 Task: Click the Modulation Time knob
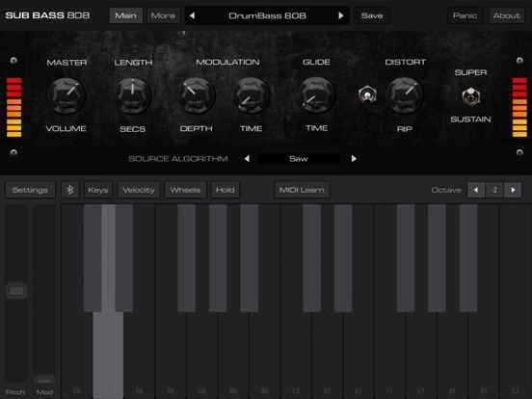pyautogui.click(x=252, y=95)
